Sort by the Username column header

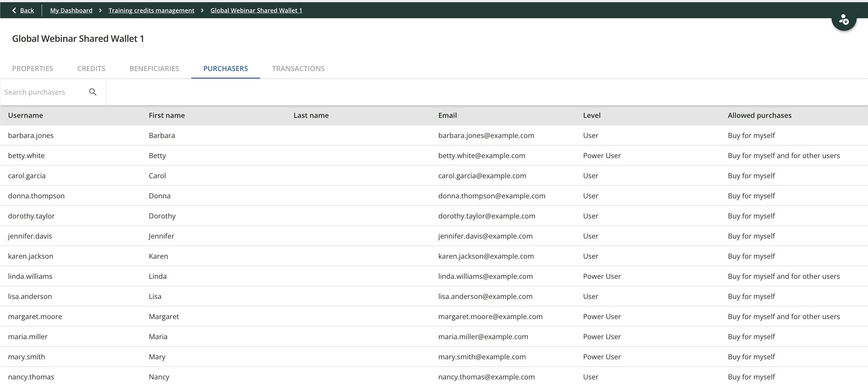(25, 115)
